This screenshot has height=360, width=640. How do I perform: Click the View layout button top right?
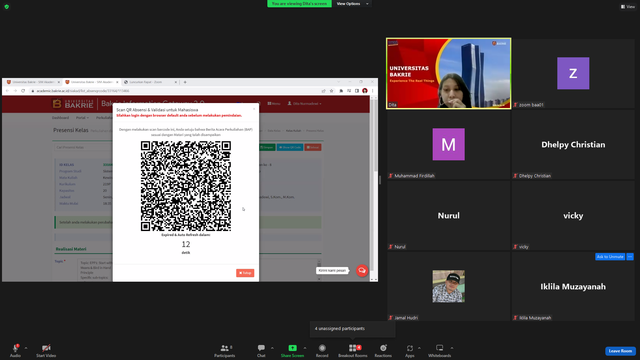coord(628,7)
